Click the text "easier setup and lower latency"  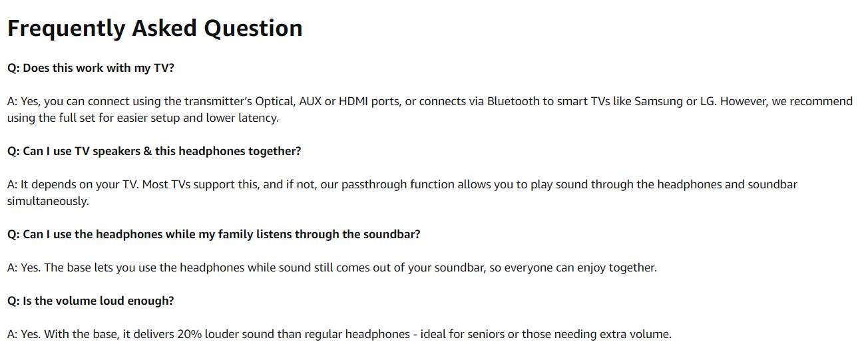[200, 118]
